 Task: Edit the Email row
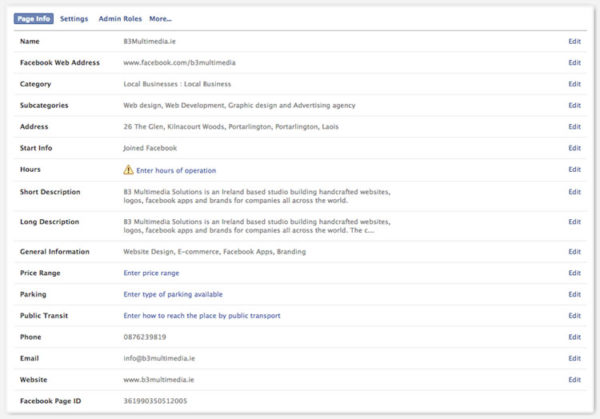(574, 358)
